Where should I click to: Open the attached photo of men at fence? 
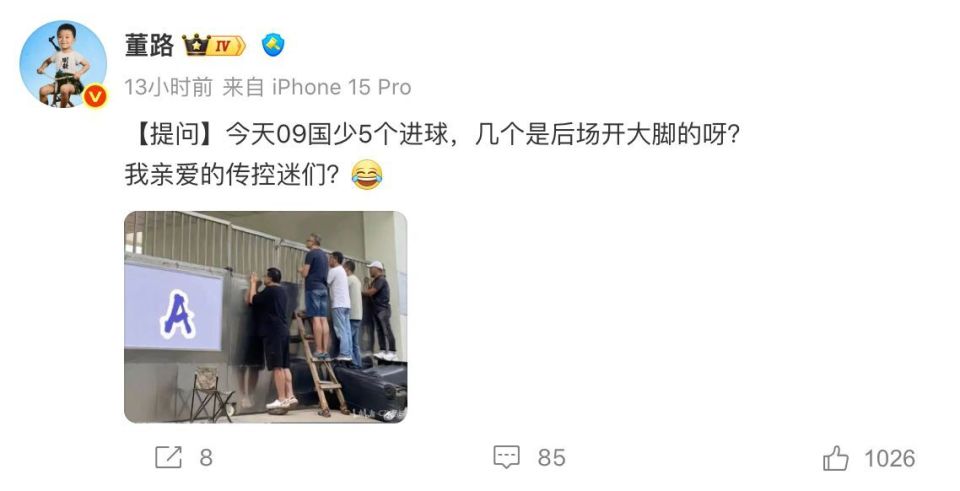coord(266,317)
